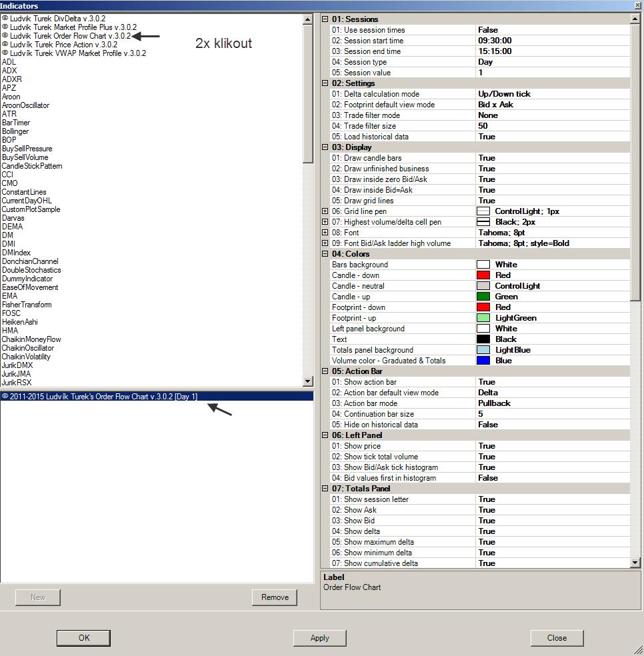The height and width of the screenshot is (656, 644).
Task: Click Draw unfinished business True value
Action: tap(553, 169)
